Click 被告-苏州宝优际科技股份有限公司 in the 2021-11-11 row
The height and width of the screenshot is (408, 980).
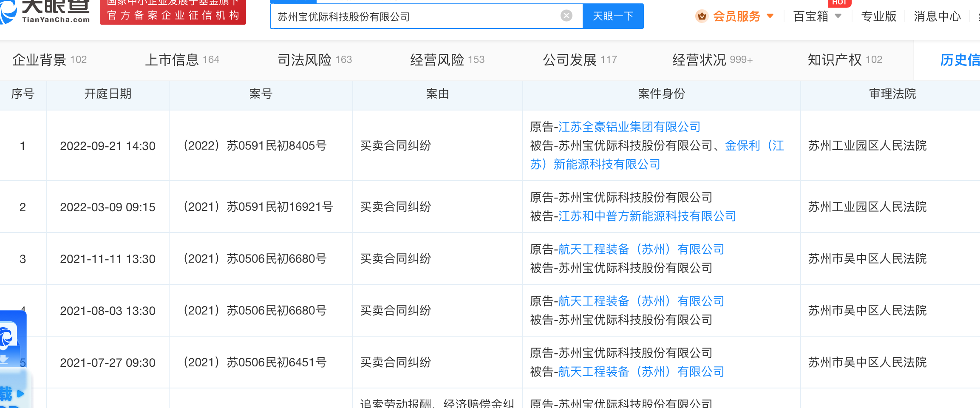(621, 268)
